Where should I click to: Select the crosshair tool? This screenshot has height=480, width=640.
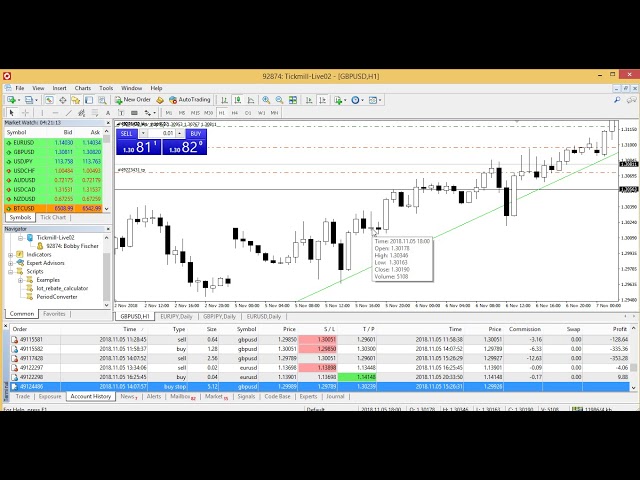click(24, 113)
